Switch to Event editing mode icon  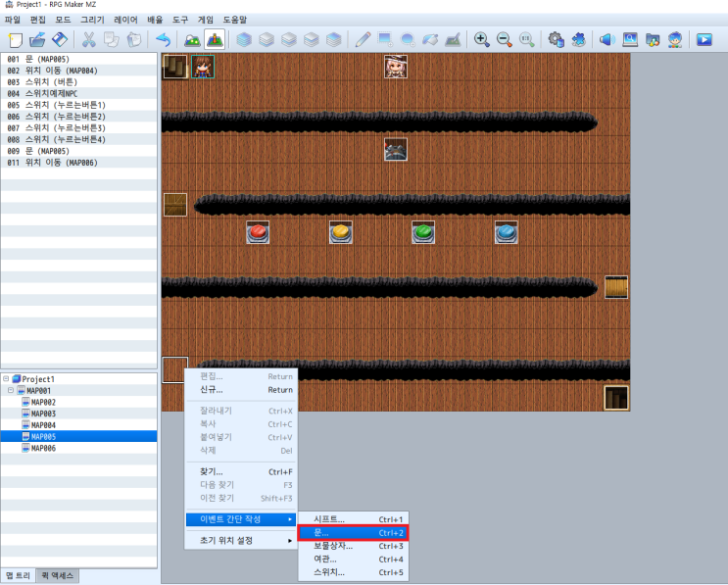215,40
